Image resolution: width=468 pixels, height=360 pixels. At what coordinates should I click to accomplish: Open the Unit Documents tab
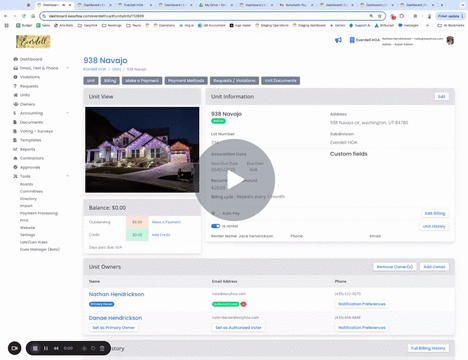click(280, 81)
